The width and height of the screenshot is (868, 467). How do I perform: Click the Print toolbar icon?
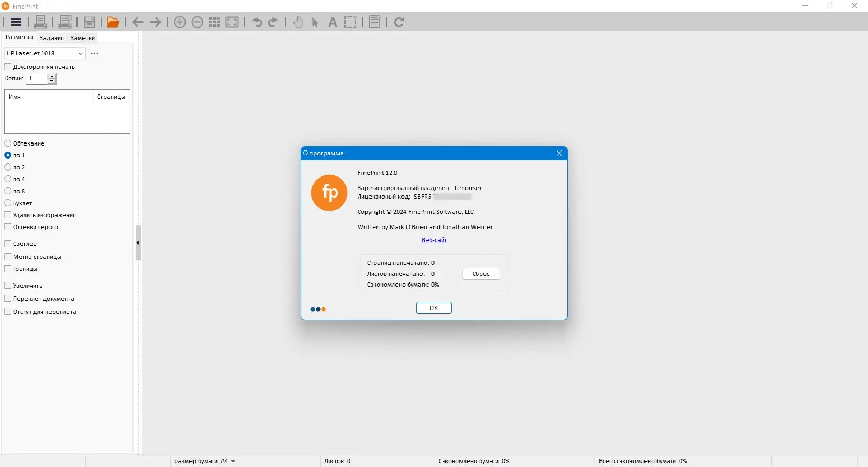click(40, 22)
